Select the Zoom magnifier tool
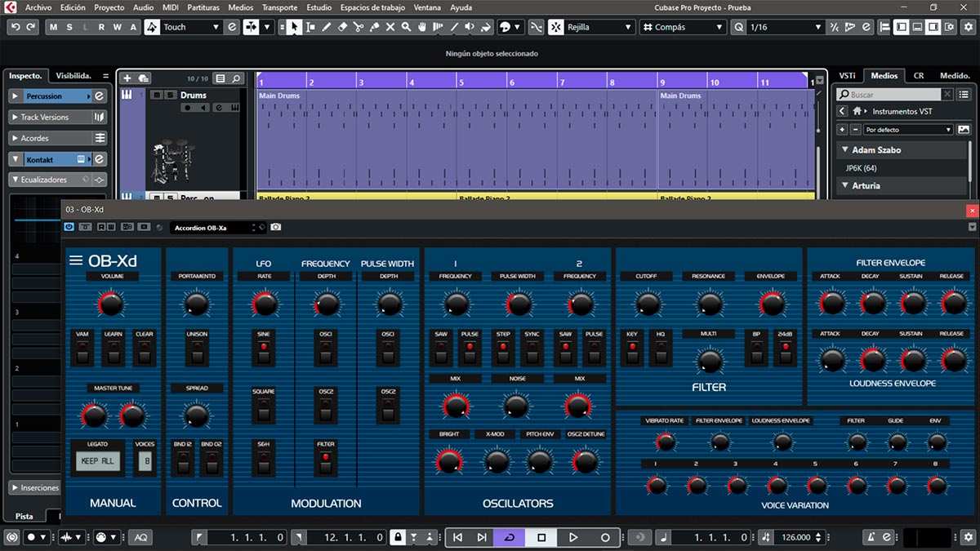This screenshot has height=551, width=980. [406, 27]
